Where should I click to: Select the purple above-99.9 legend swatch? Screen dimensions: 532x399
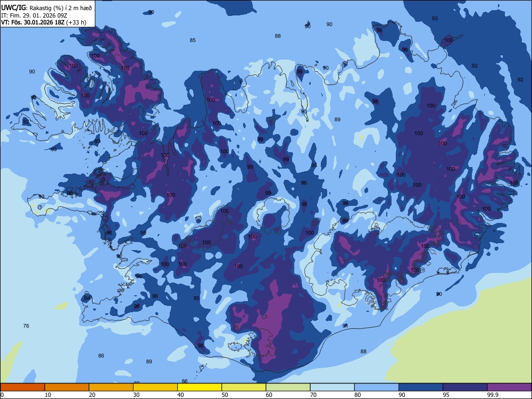coord(509,387)
